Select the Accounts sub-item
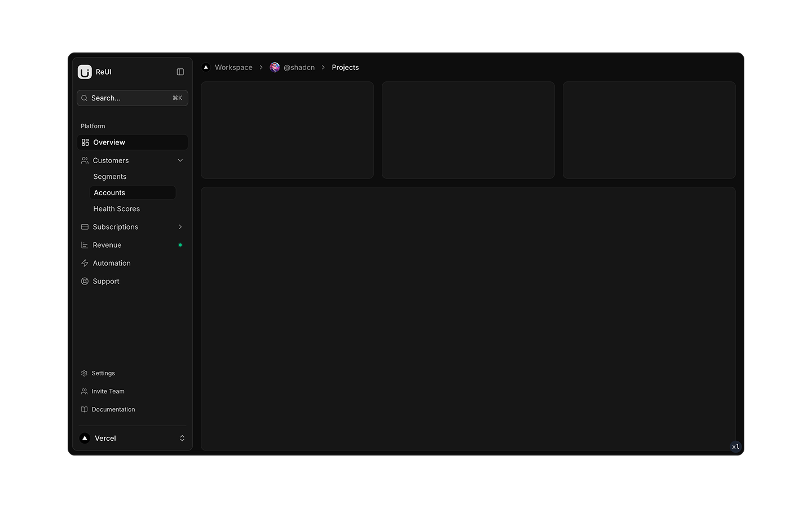This screenshot has height=508, width=812. click(x=133, y=192)
